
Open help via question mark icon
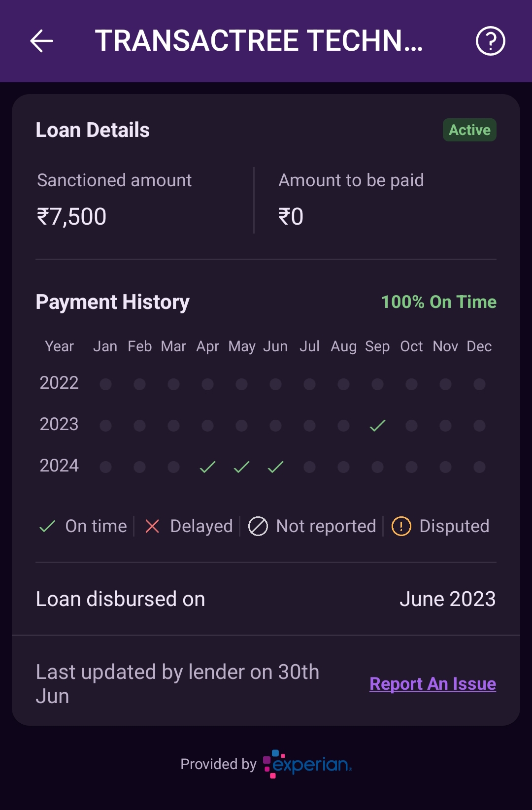pyautogui.click(x=490, y=41)
